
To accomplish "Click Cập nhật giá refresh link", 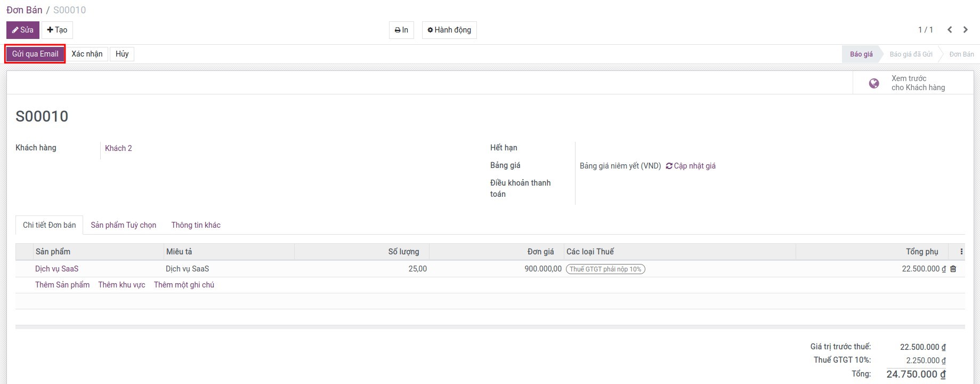I will tap(691, 166).
